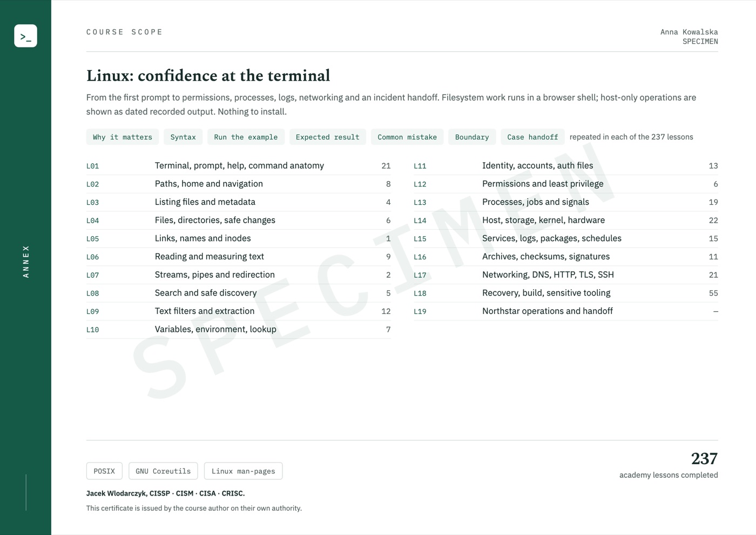Image resolution: width=756 pixels, height=535 pixels.
Task: Open the Linux man-pages reference badge
Action: tap(243, 471)
